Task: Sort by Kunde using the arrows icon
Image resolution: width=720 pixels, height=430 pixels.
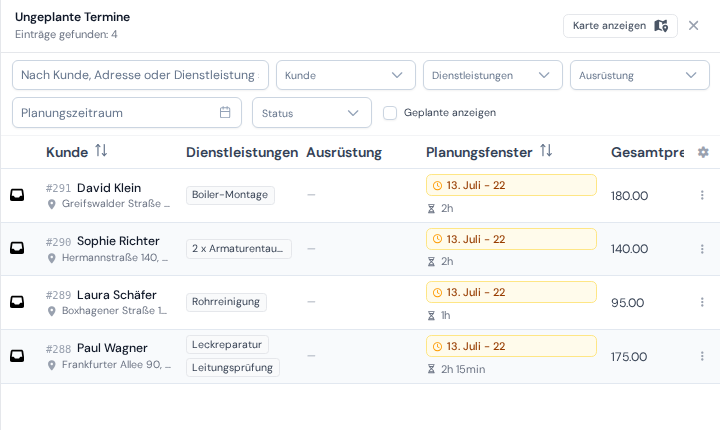Action: tap(101, 150)
